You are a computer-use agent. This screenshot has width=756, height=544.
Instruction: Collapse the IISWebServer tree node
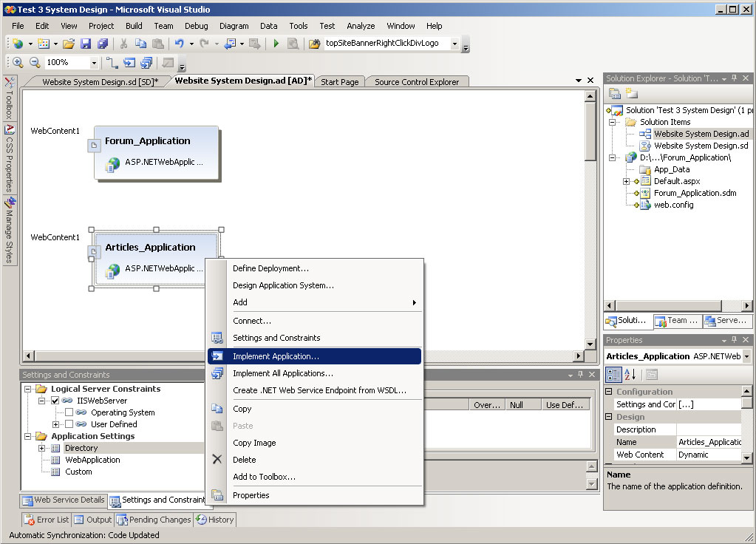pyautogui.click(x=41, y=401)
